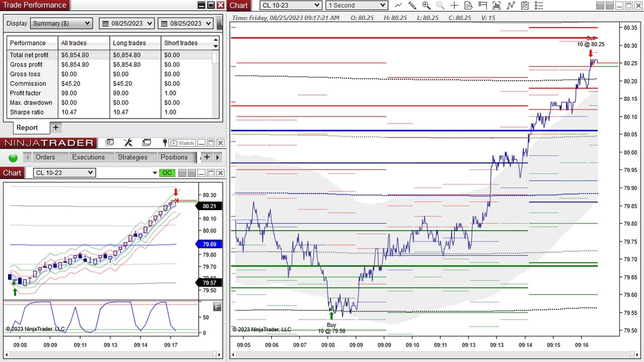644x362 pixels.
Task: Click the scroll-up arrow of performance table
Action: pos(216,39)
